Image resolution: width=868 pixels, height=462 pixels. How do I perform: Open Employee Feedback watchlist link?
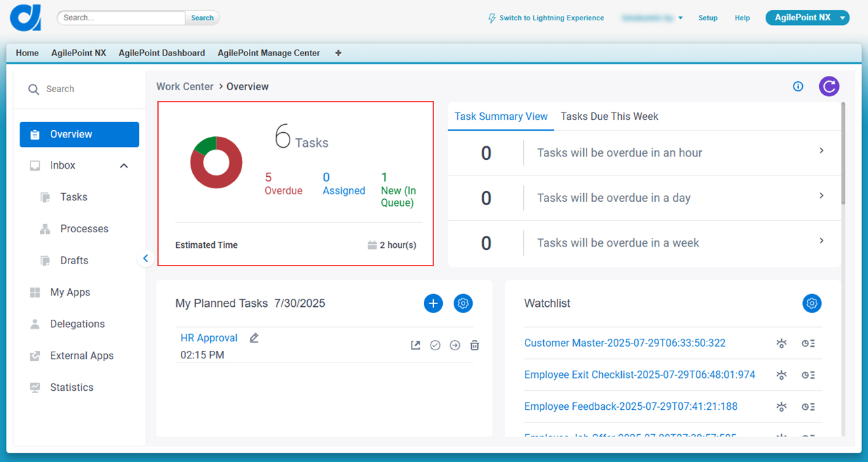[631, 407]
